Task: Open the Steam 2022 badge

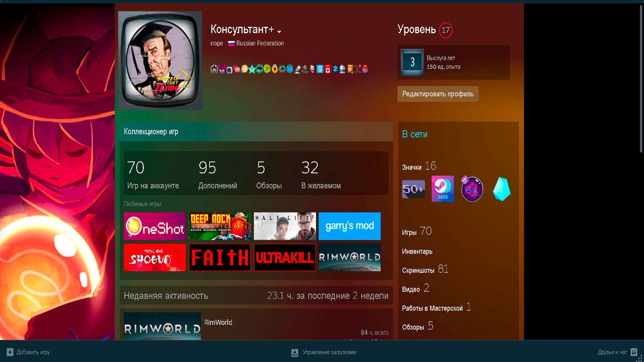Action: [442, 189]
